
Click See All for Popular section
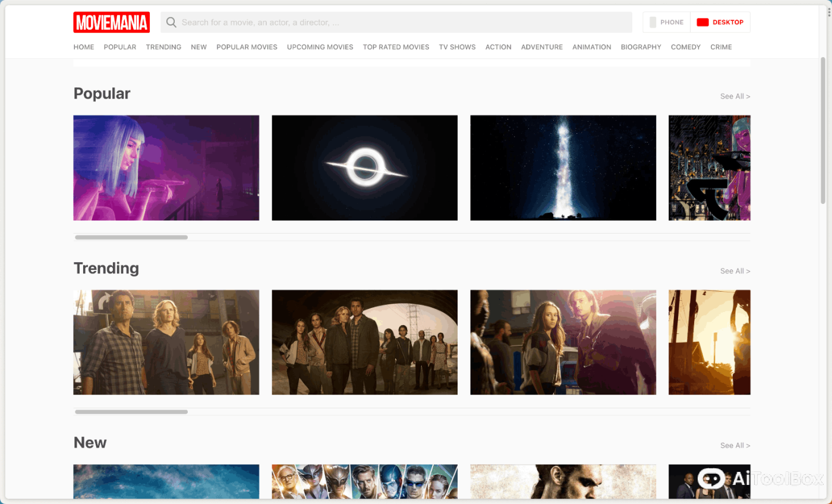[735, 96]
